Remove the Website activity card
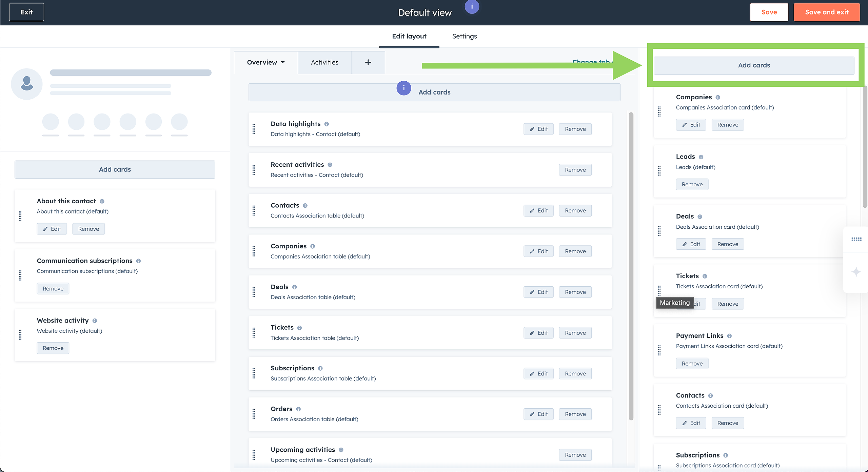 (53, 348)
